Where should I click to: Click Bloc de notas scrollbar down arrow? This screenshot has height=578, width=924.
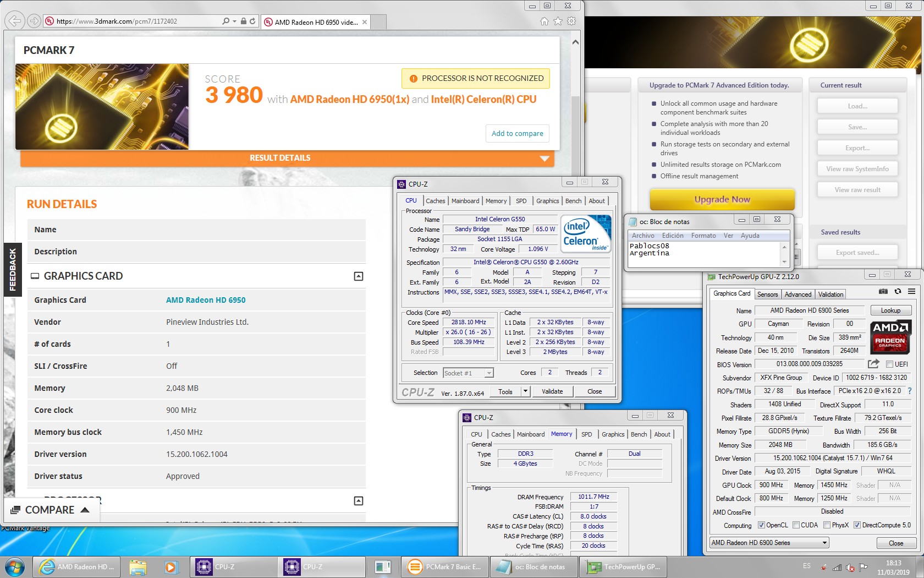[x=785, y=263]
